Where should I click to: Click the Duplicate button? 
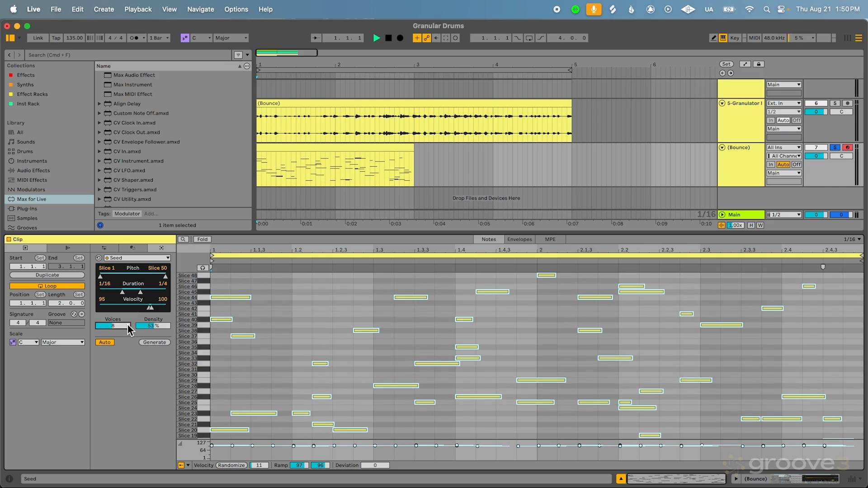coord(47,275)
